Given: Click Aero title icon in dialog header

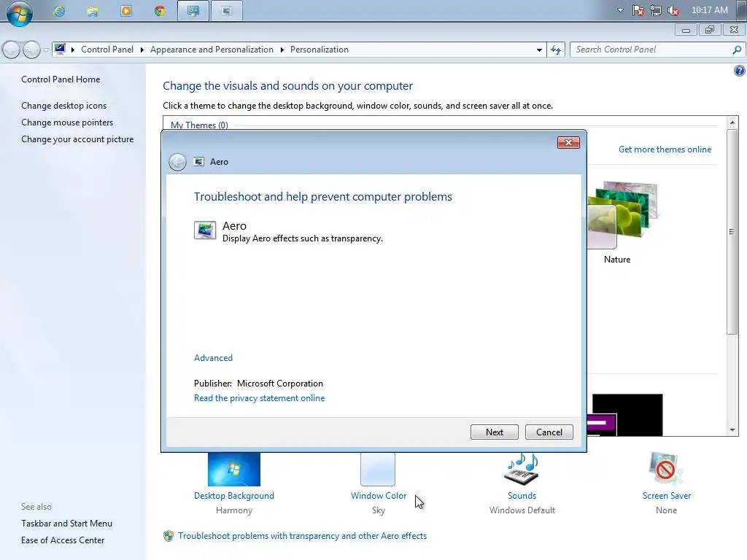Looking at the screenshot, I should [198, 162].
